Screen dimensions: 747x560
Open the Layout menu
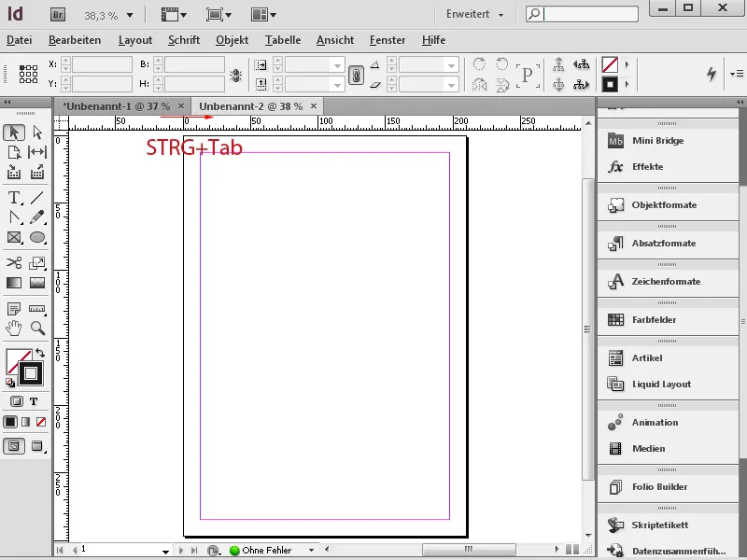click(135, 40)
